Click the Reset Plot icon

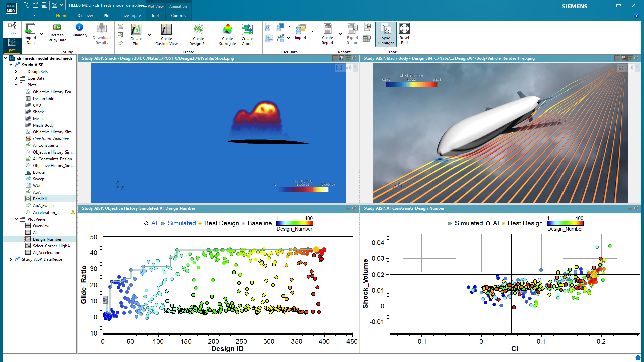(404, 29)
